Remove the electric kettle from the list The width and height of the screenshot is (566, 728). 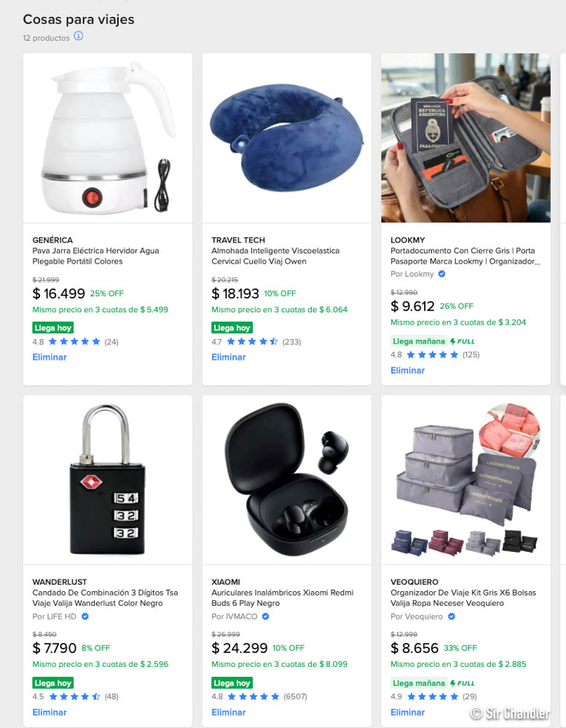(50, 357)
